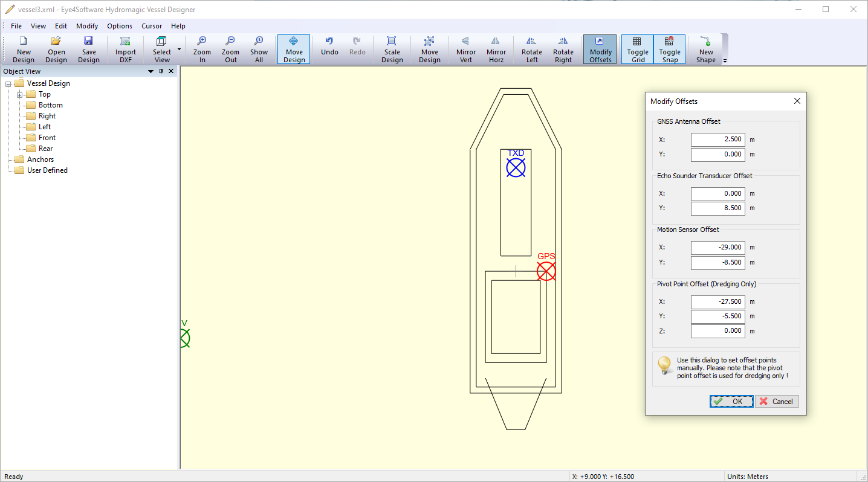868x482 pixels.
Task: Open the Cursor menu
Action: (152, 26)
